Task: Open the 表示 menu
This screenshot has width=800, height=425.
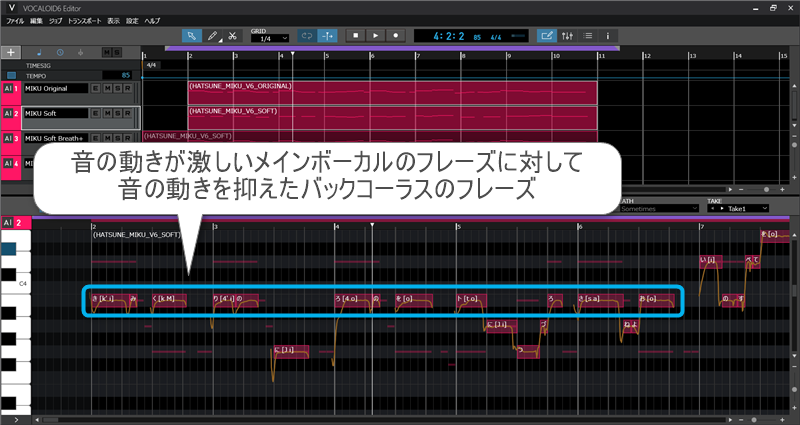Action: [113, 21]
